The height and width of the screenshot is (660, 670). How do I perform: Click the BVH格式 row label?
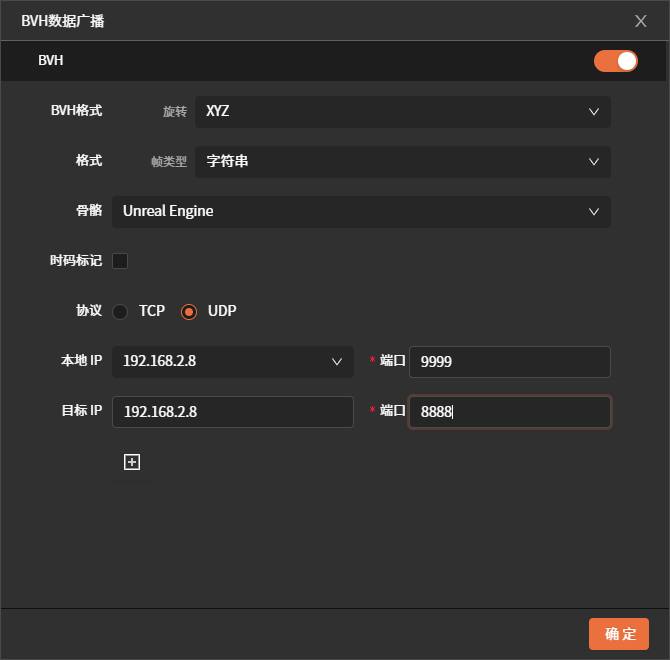point(76,111)
